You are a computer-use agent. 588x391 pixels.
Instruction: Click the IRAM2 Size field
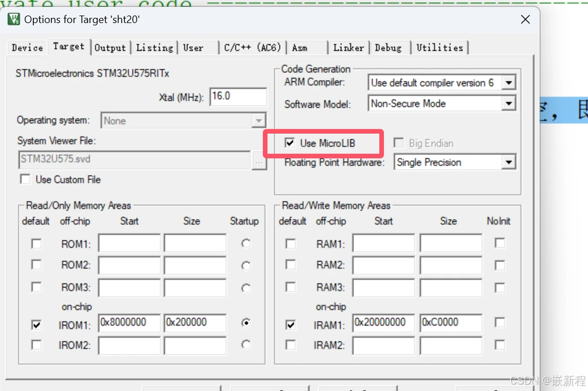point(451,345)
